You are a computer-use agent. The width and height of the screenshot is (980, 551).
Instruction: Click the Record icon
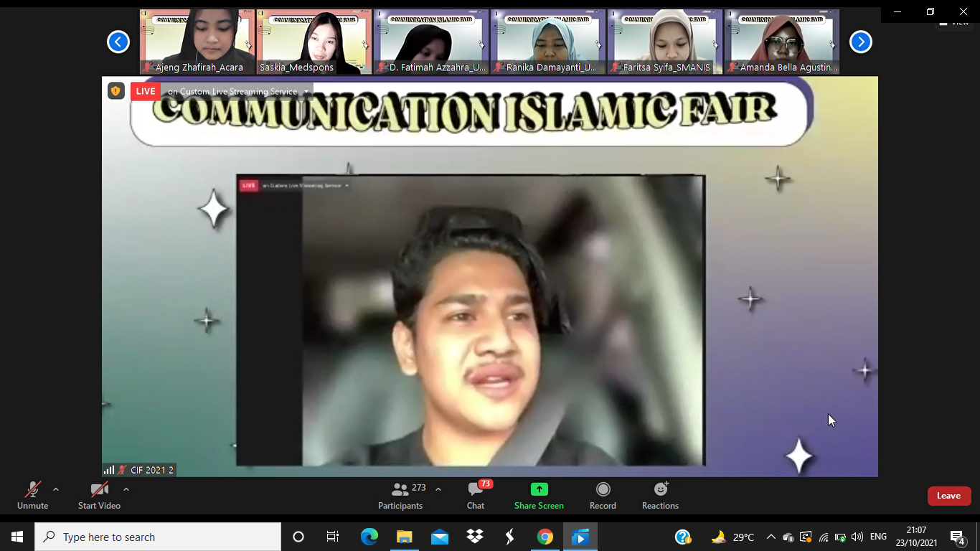tap(603, 489)
